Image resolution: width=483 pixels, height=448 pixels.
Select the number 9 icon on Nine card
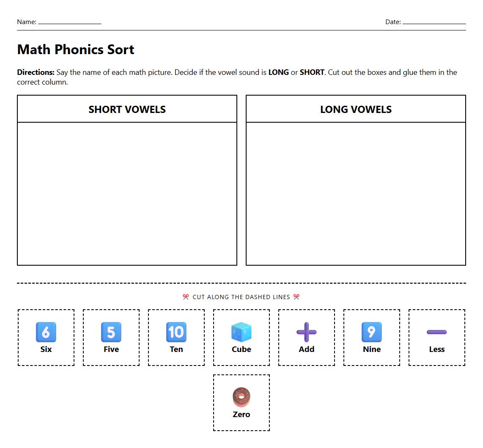point(371,333)
